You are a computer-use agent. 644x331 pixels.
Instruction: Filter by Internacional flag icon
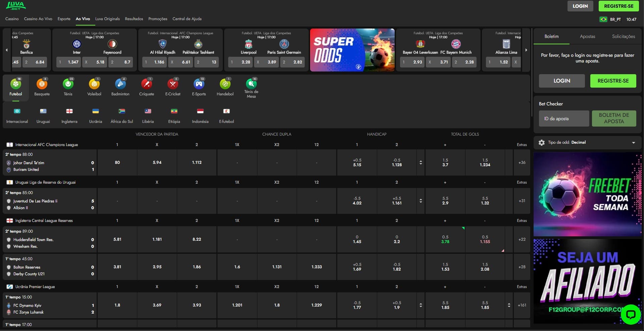(17, 111)
